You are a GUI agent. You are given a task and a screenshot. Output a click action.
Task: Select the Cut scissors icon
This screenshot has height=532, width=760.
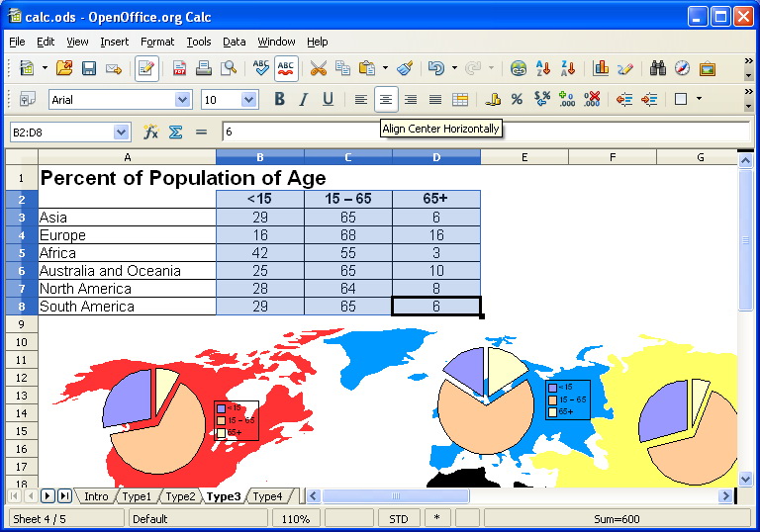pos(318,68)
